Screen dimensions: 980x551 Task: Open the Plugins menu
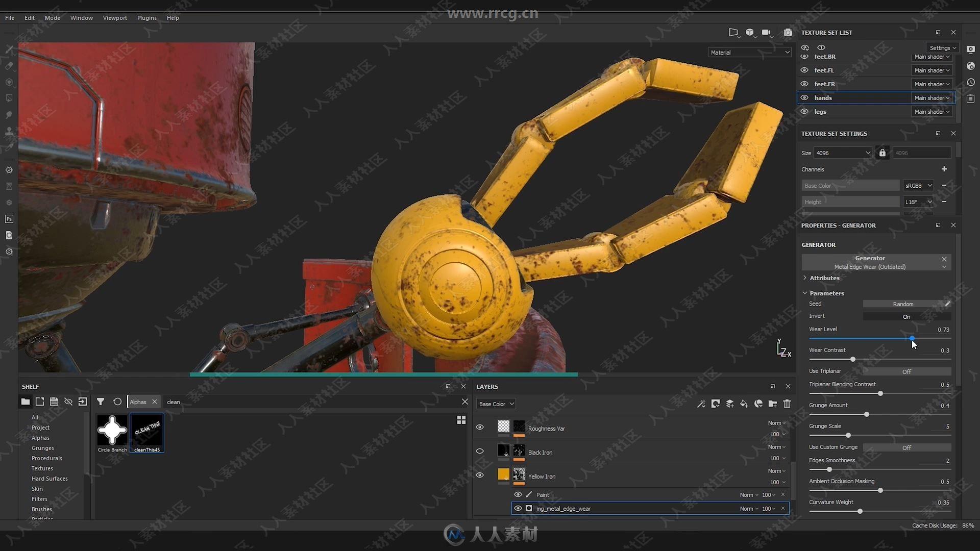point(147,18)
